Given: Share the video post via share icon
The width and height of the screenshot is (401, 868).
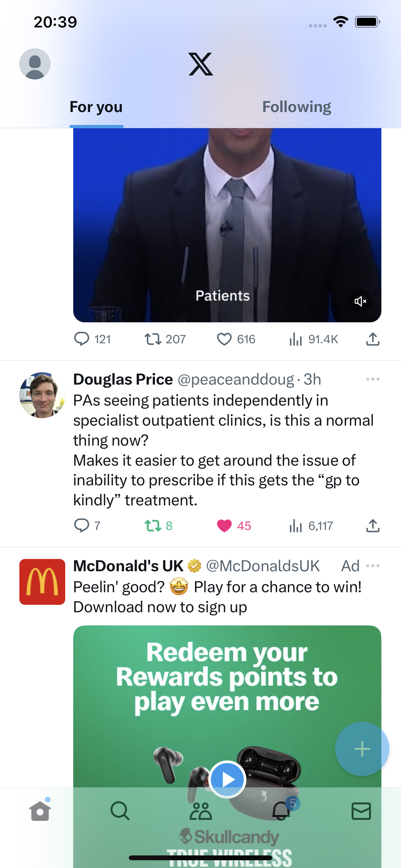Looking at the screenshot, I should (373, 339).
